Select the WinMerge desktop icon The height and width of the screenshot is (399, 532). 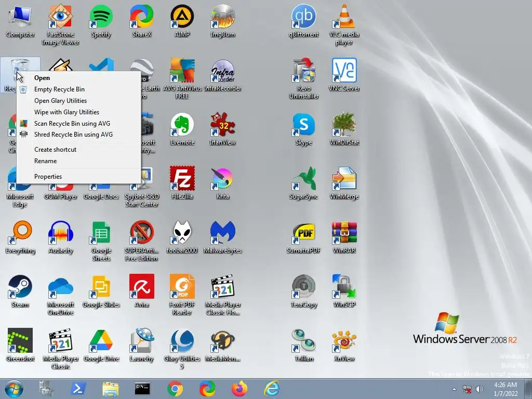click(344, 183)
